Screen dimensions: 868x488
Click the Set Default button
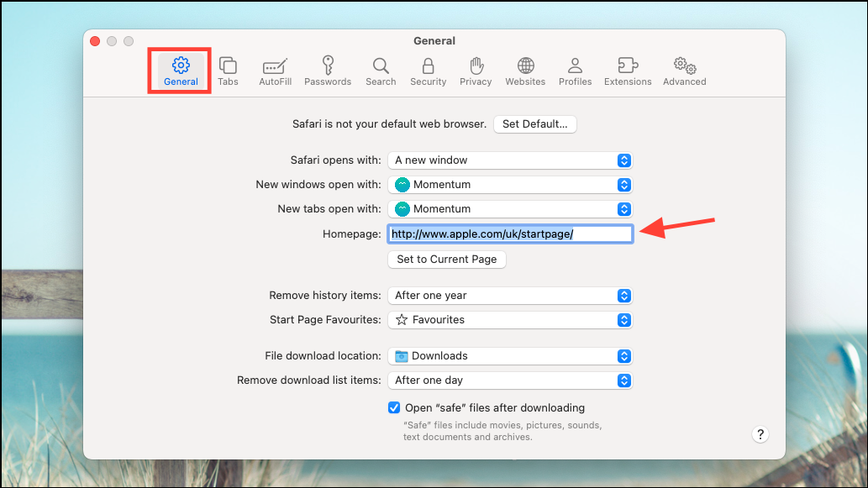tap(534, 123)
